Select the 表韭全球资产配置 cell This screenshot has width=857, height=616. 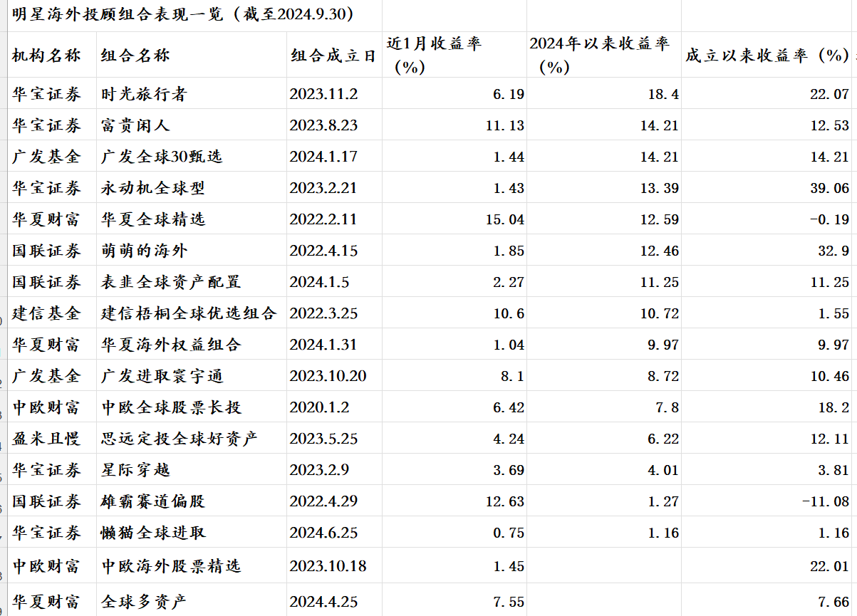click(x=192, y=281)
